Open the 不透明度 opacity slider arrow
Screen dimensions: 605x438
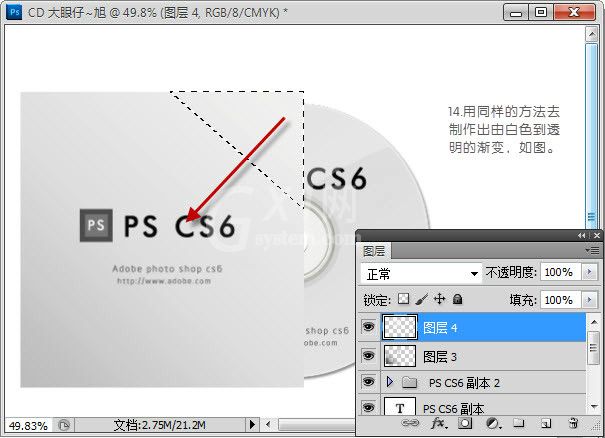tap(590, 272)
